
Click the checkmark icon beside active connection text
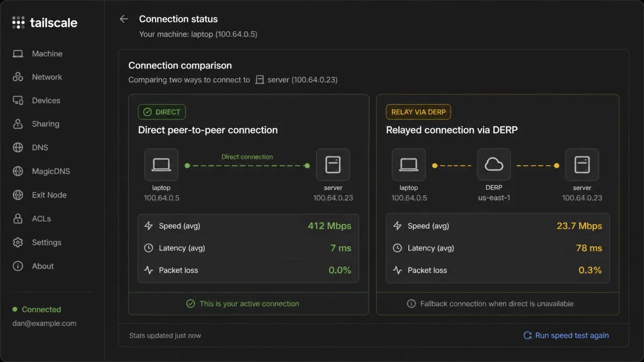click(191, 304)
